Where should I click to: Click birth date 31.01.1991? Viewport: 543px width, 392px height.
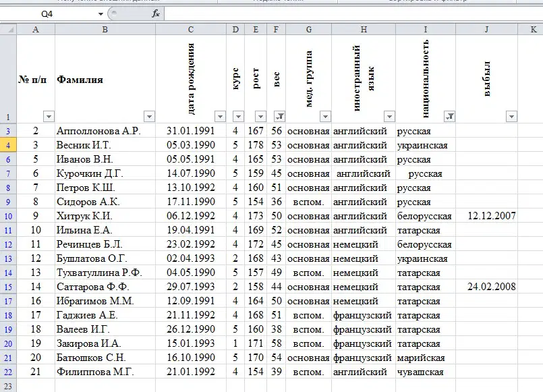191,131
